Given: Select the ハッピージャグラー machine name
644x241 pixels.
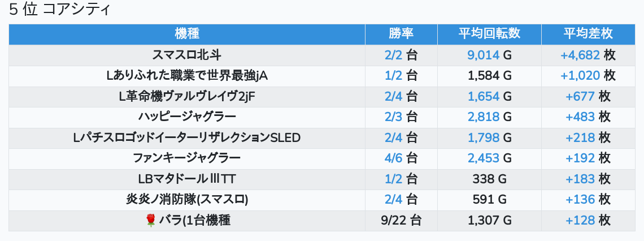Looking at the screenshot, I should (187, 117).
